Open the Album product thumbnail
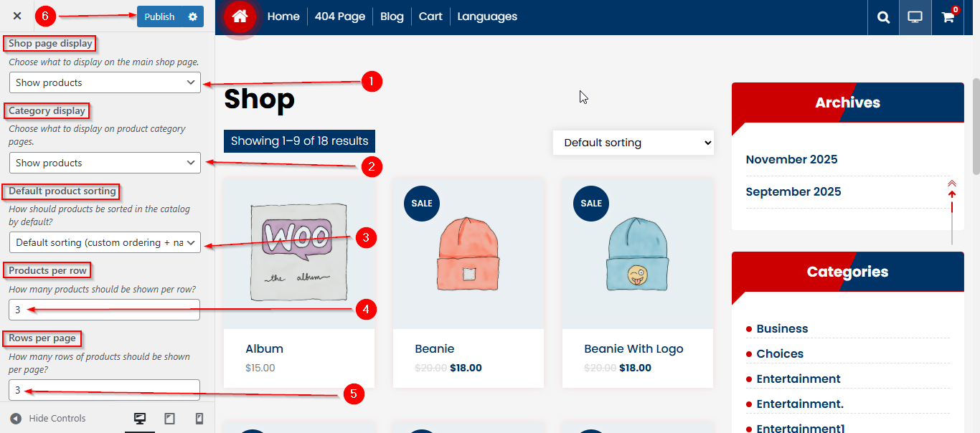 [299, 253]
